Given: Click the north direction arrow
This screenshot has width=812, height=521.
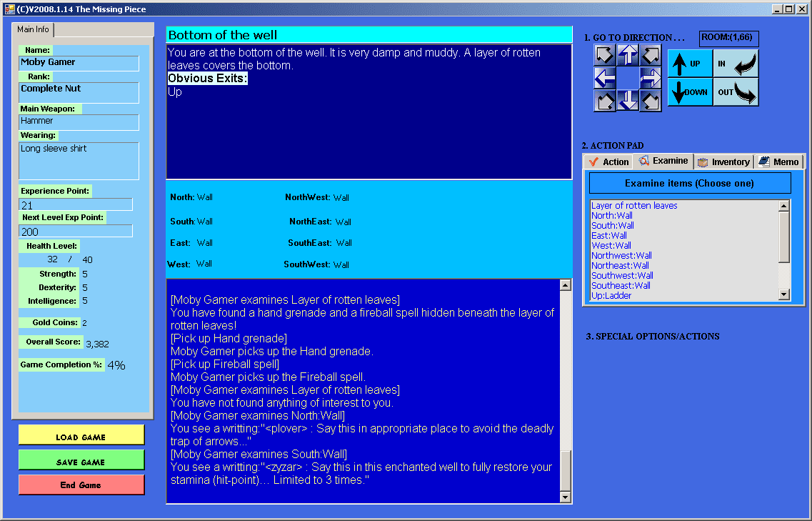Looking at the screenshot, I should click(x=628, y=55).
